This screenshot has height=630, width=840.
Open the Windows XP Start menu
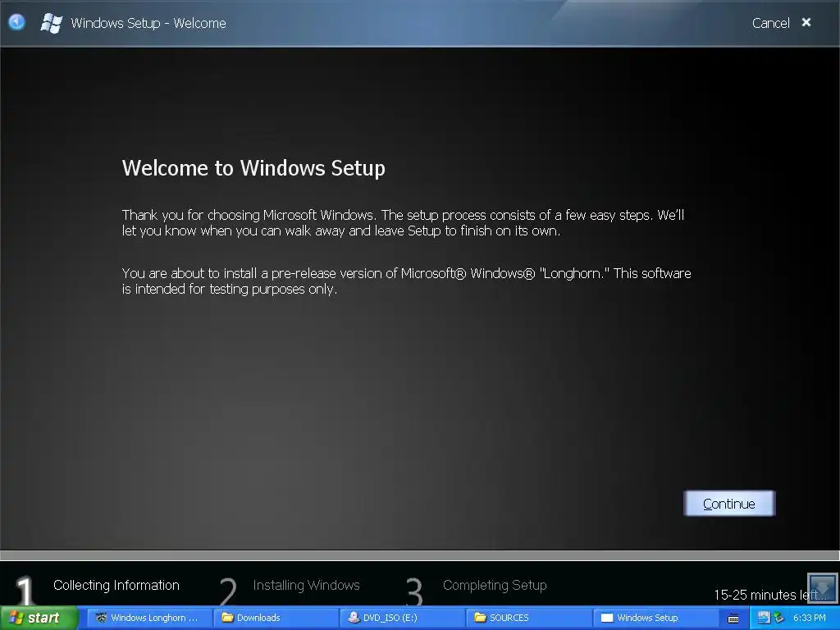[39, 618]
